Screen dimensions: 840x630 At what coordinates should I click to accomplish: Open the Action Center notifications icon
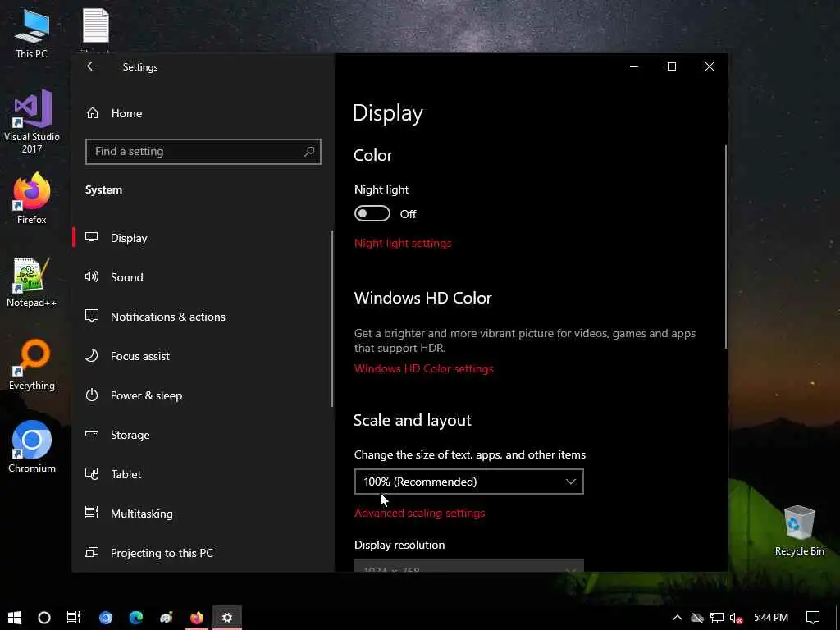(813, 618)
